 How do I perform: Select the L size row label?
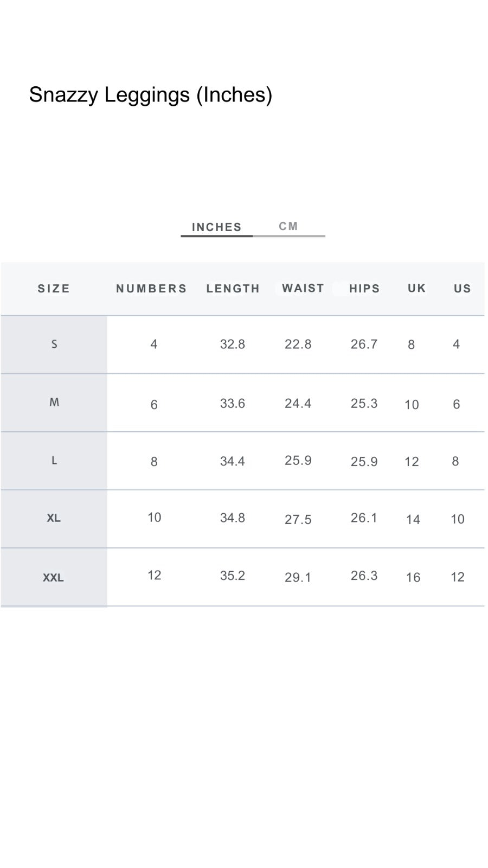(54, 461)
